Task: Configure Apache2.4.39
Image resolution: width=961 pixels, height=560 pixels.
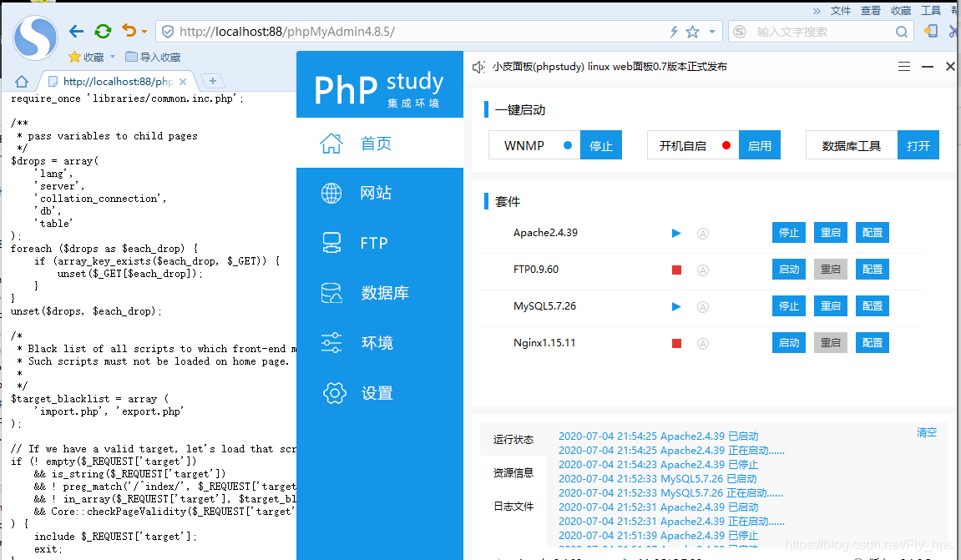Action: 872,232
